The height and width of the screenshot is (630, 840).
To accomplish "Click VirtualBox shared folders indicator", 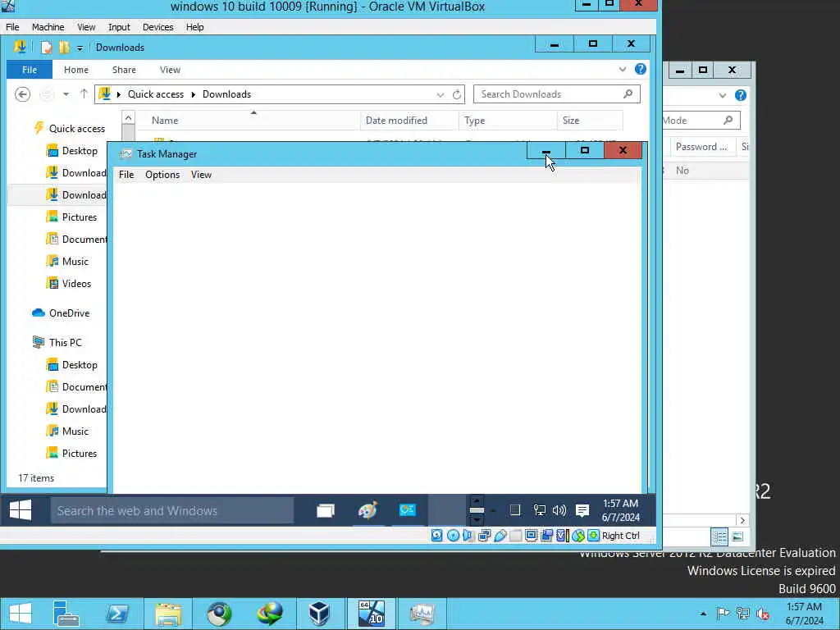I will (515, 535).
